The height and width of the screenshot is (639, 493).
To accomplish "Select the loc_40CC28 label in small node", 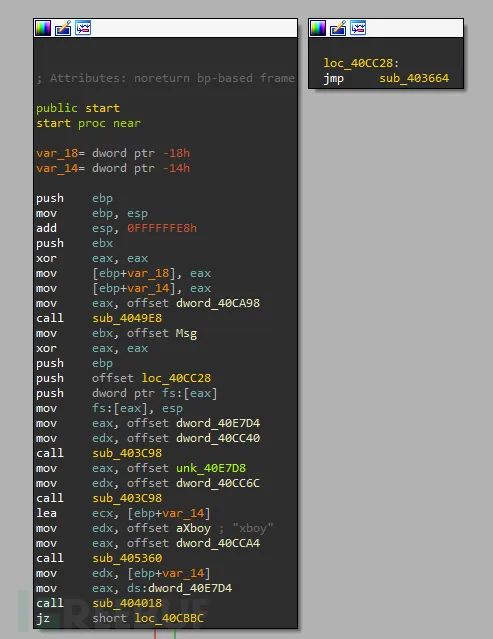I will coord(361,63).
